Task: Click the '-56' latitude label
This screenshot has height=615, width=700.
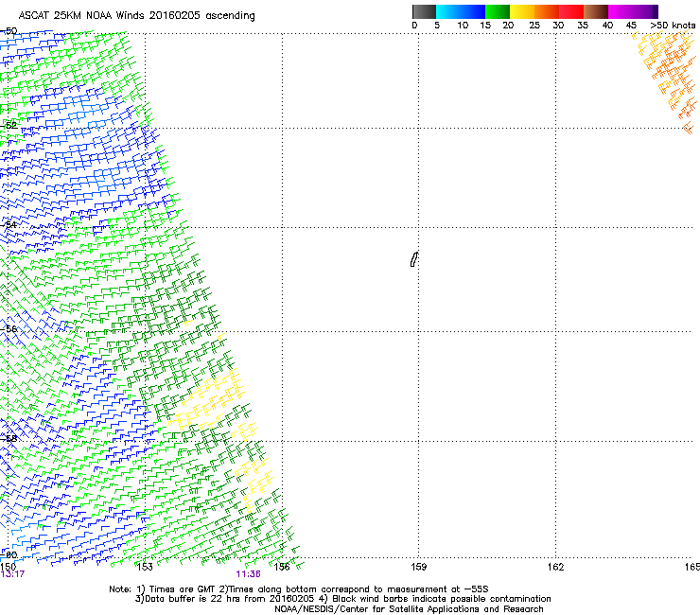Action: pos(9,328)
